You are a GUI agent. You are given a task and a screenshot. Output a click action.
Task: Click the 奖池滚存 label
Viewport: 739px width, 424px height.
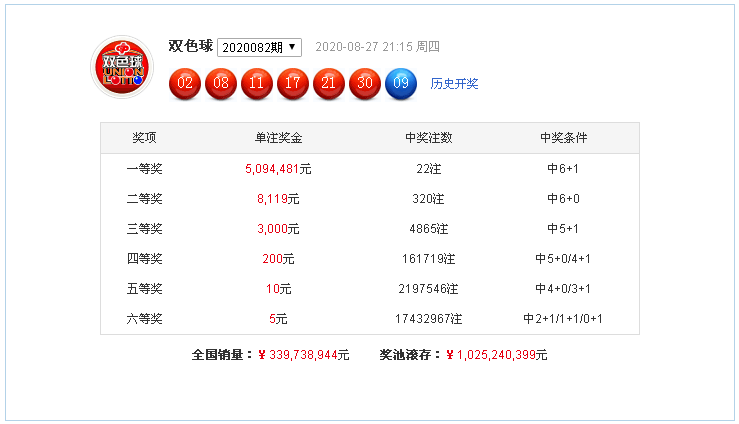click(410, 355)
